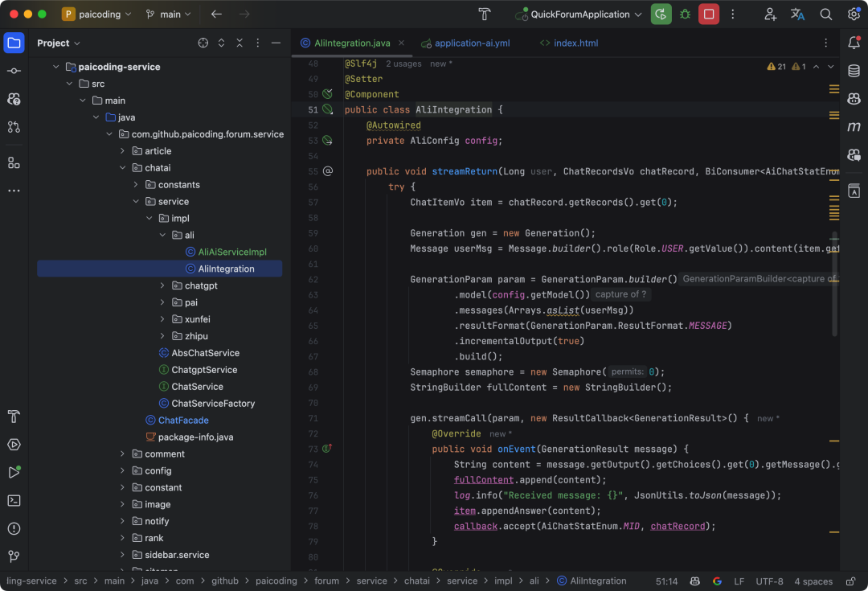The width and height of the screenshot is (868, 591).
Task: Open the main branch dropdown
Action: [x=169, y=14]
